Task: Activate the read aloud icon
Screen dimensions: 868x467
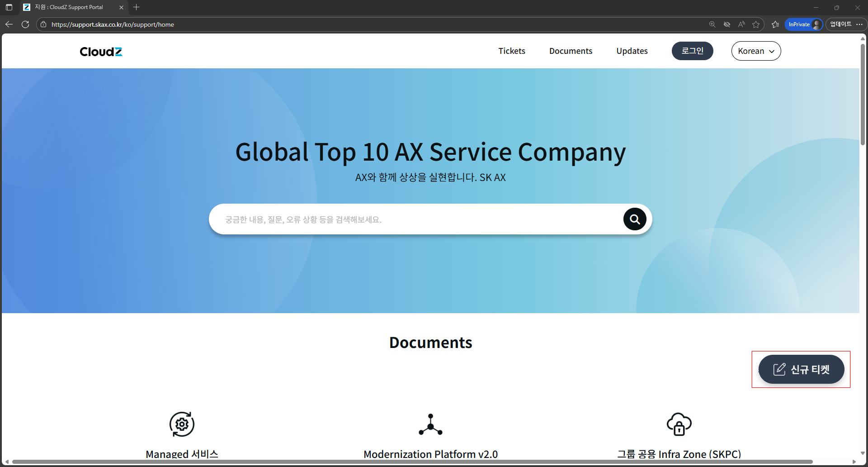Action: coord(741,24)
